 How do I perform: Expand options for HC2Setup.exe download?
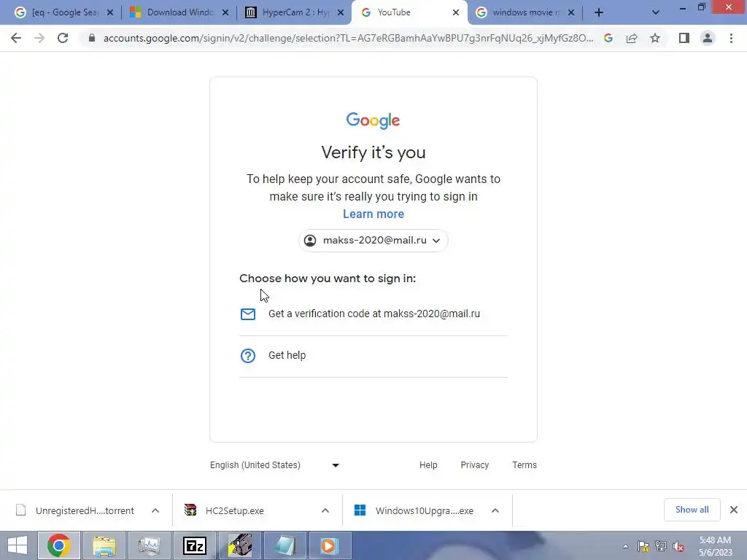[325, 510]
